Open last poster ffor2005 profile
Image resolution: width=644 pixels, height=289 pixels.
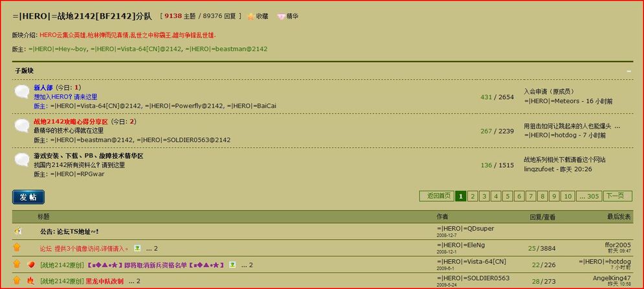pos(617,245)
